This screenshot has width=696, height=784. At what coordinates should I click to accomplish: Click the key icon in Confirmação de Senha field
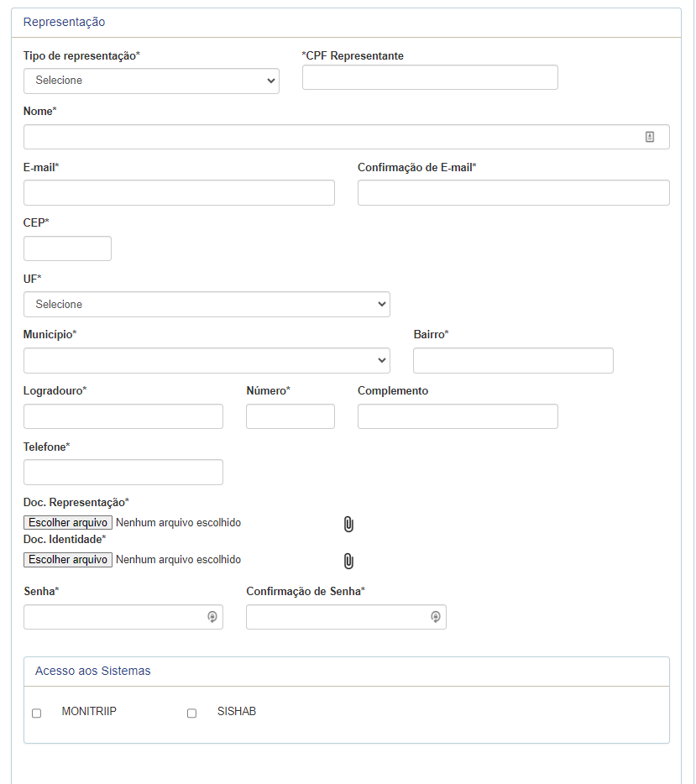436,617
